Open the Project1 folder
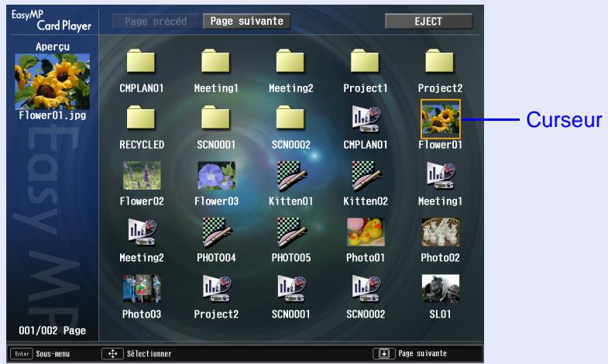Viewport: 608px width, 364px height. pos(365,61)
